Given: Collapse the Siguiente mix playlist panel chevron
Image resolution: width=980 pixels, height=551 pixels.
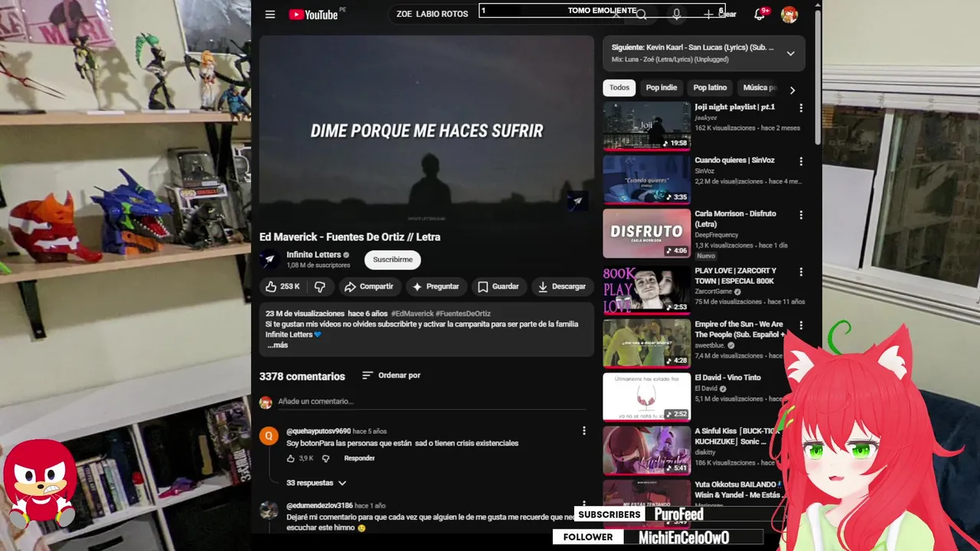Looking at the screenshot, I should [791, 54].
